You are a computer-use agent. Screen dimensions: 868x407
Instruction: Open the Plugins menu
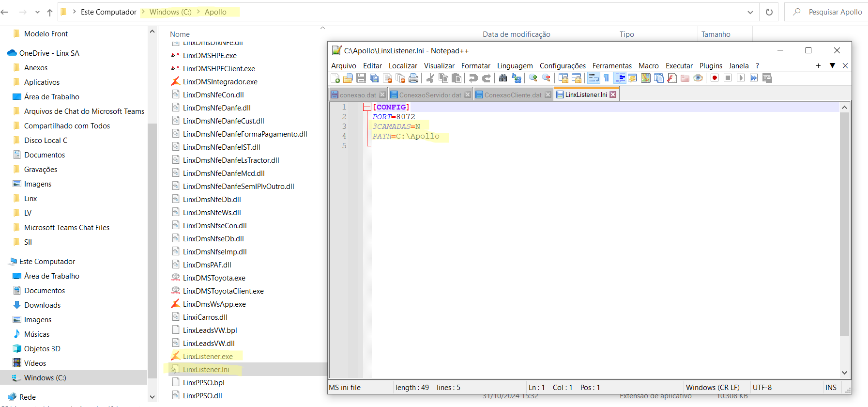pyautogui.click(x=711, y=66)
